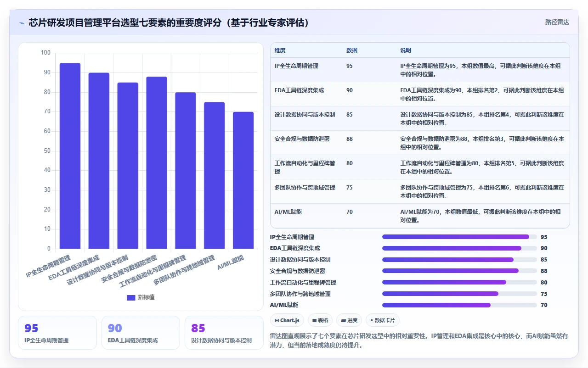Open the 85 设计数据协同与版本控制 data card
Viewport: 588px width, 368px height.
(224, 333)
